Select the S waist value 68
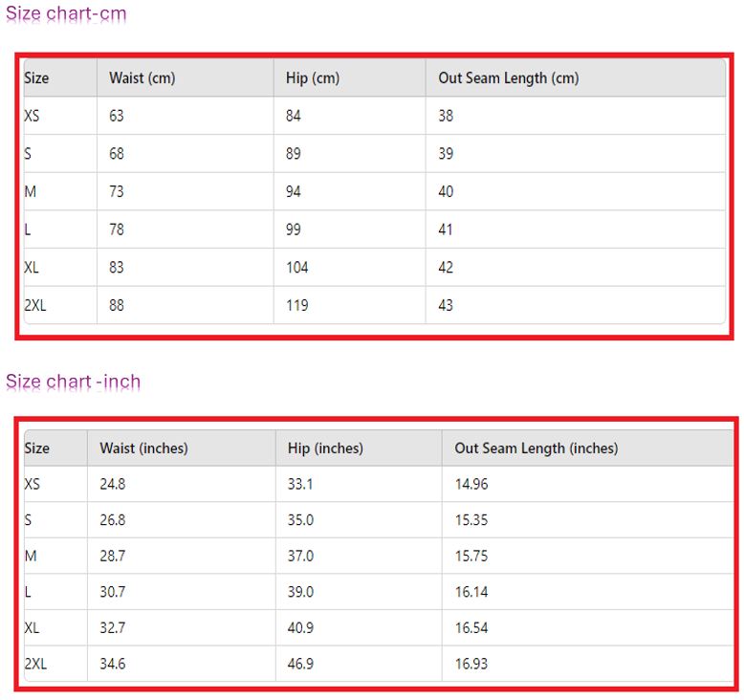744x700 pixels. click(x=117, y=154)
